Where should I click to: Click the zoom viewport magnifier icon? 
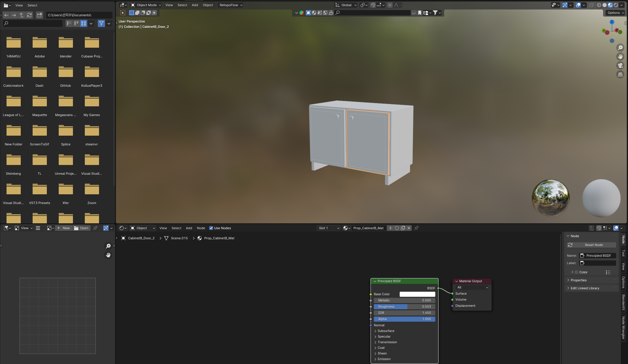(620, 48)
